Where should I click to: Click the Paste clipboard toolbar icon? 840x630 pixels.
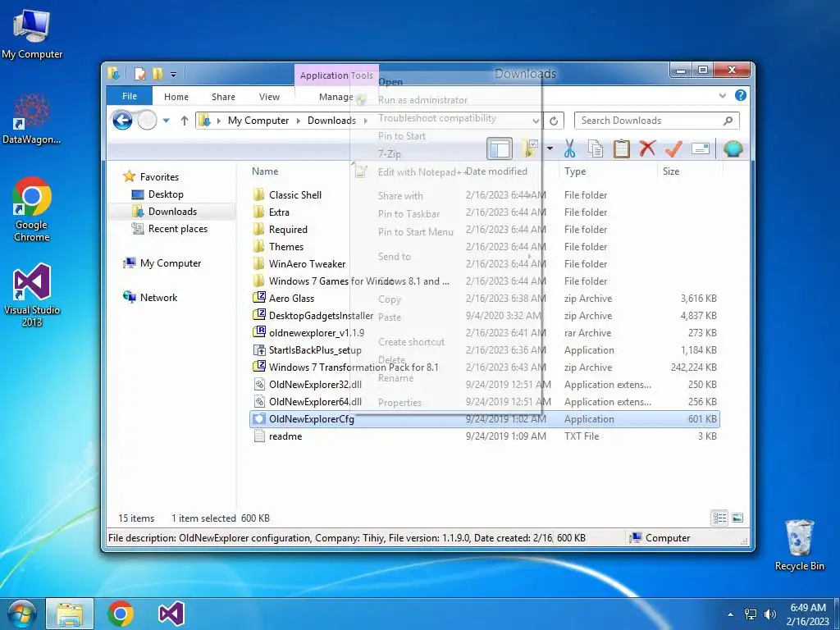click(622, 148)
